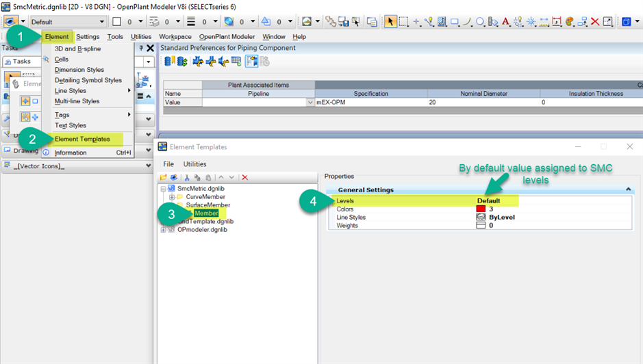Click the open folder icon in Element Templates
Viewport: 643px width, 364px height.
coord(163,177)
